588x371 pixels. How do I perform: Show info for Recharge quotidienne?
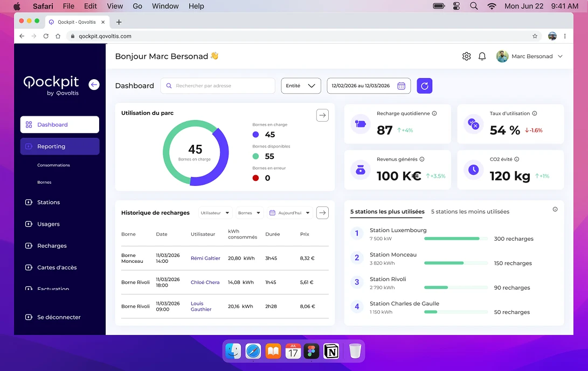tap(434, 114)
